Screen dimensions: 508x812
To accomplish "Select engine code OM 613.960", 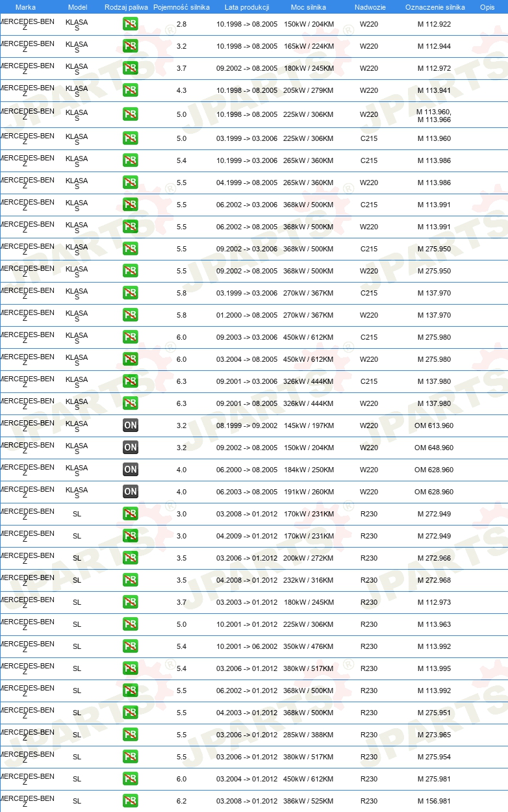I will (434, 426).
